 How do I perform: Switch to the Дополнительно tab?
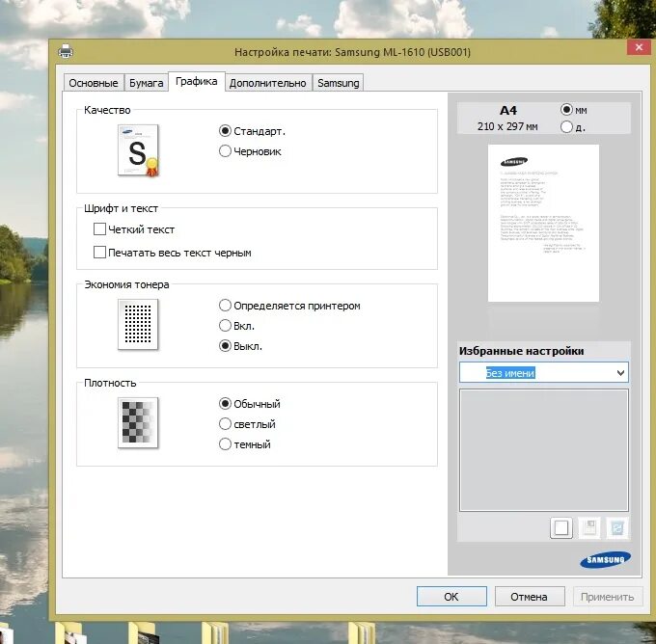pyautogui.click(x=268, y=83)
